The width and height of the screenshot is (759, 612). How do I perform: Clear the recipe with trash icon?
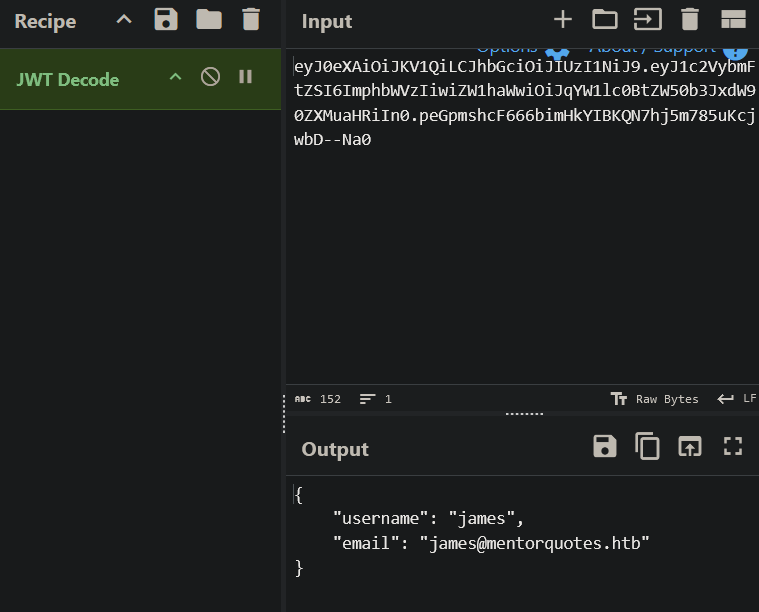(251, 20)
